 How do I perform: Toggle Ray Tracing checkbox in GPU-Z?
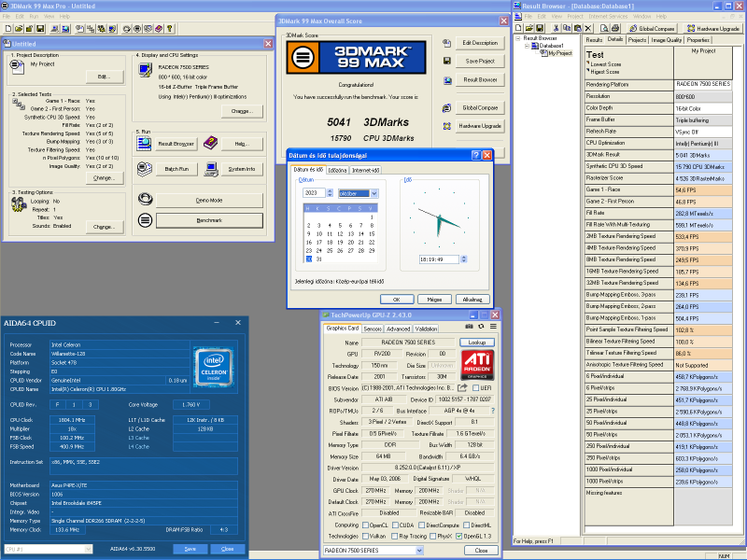394,536
